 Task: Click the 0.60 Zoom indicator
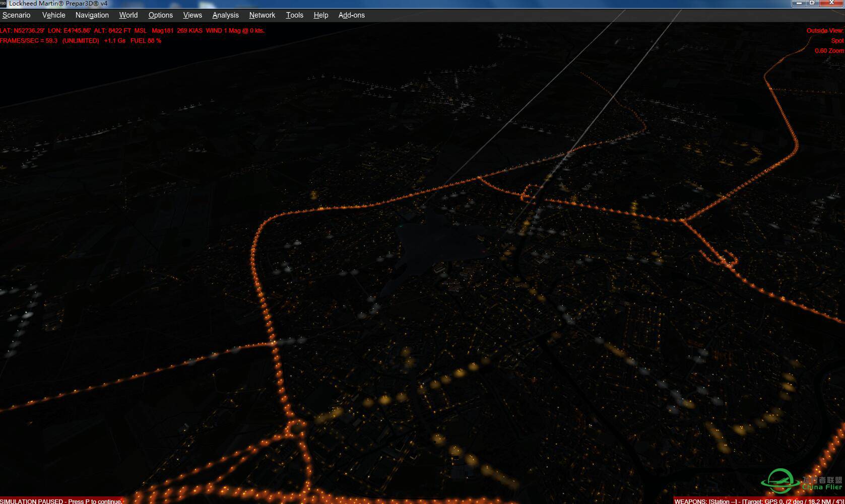click(828, 51)
